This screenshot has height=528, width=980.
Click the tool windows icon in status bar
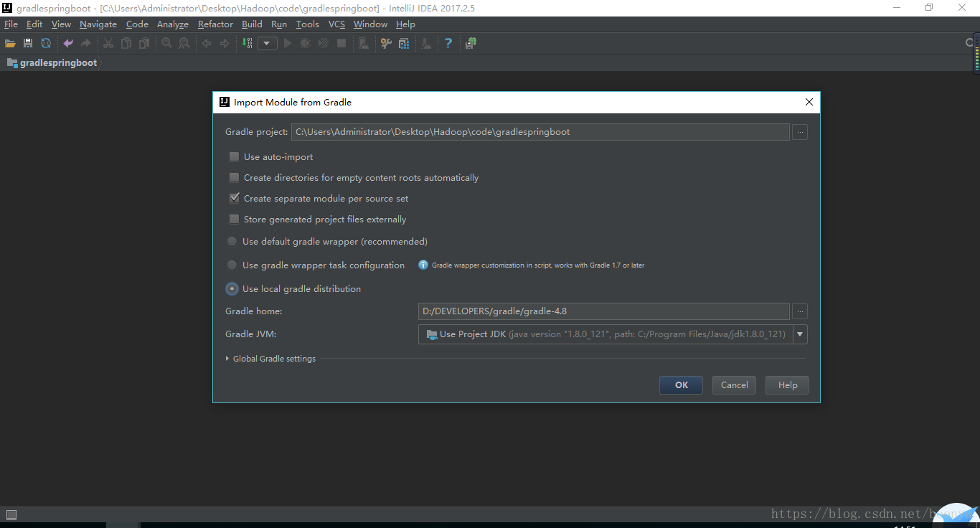pos(11,514)
